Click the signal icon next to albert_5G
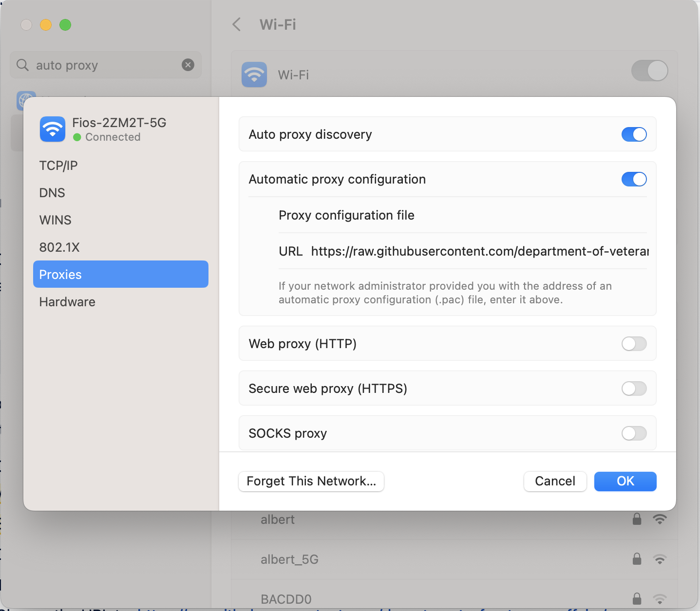This screenshot has width=700, height=611. [x=661, y=559]
